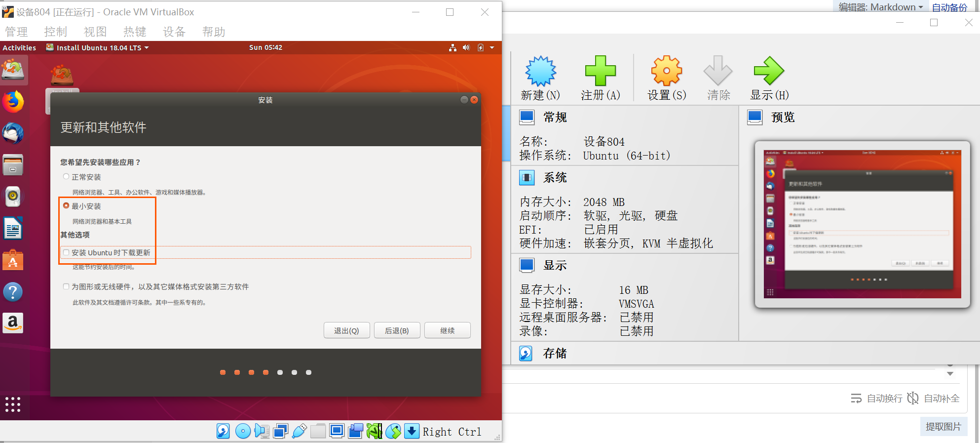
Task: Show Applications grid in the dock
Action: pos(13,404)
